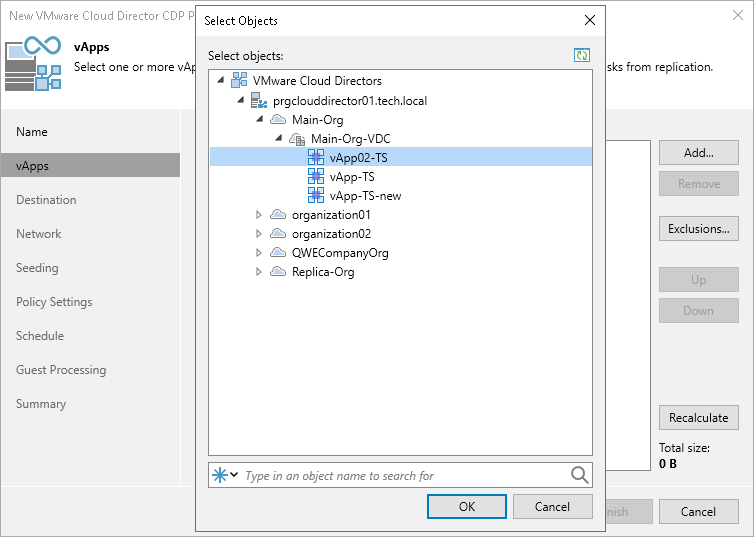The image size is (754, 537).
Task: Confirm selection with the OK button
Action: pos(466,506)
